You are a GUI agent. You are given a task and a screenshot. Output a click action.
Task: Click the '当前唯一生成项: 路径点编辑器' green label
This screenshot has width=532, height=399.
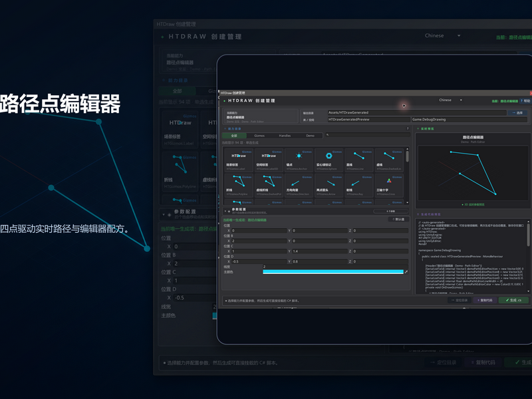(245, 220)
